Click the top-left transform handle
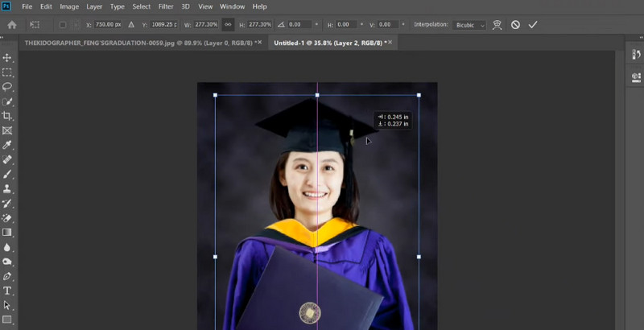 point(215,95)
